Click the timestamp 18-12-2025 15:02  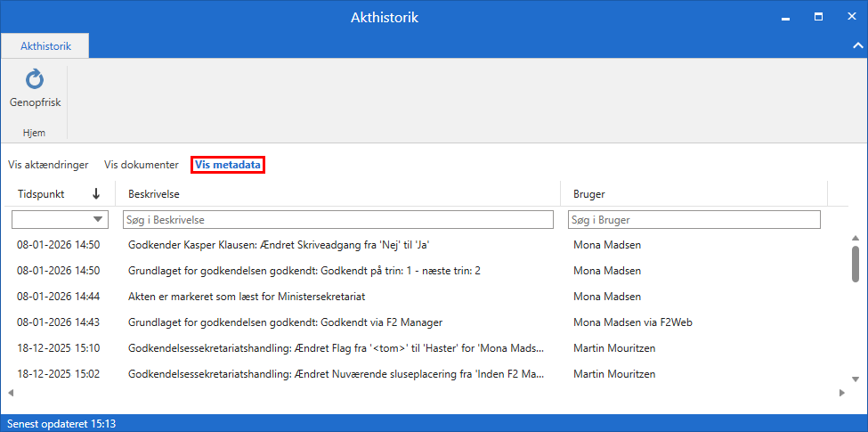coord(59,374)
